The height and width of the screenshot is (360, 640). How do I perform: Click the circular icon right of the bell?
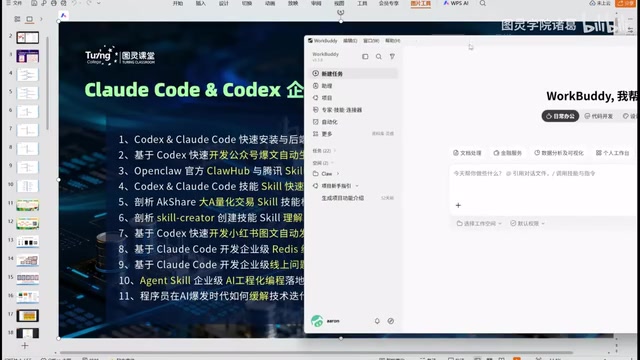[x=391, y=321]
